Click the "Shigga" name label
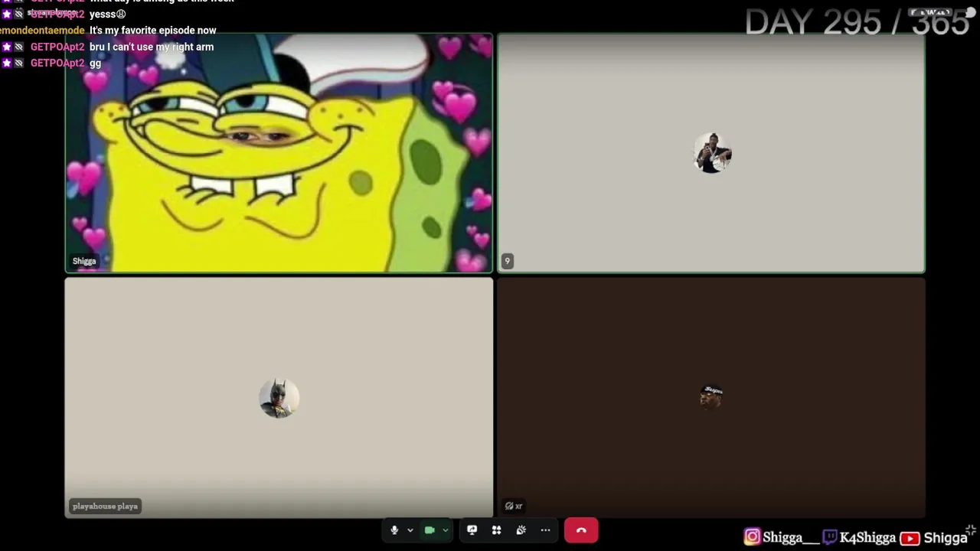980x551 pixels. point(84,261)
